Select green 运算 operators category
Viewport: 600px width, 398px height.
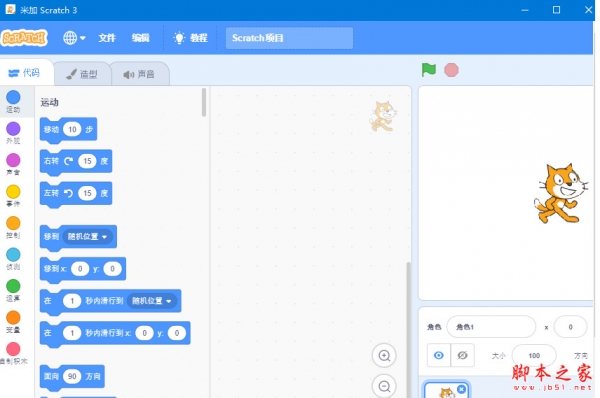click(13, 290)
